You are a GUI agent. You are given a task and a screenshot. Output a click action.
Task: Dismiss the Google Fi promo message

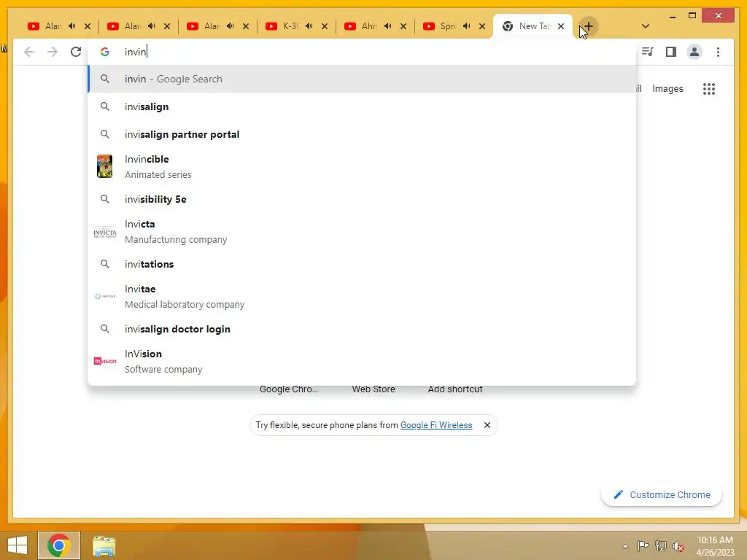487,425
